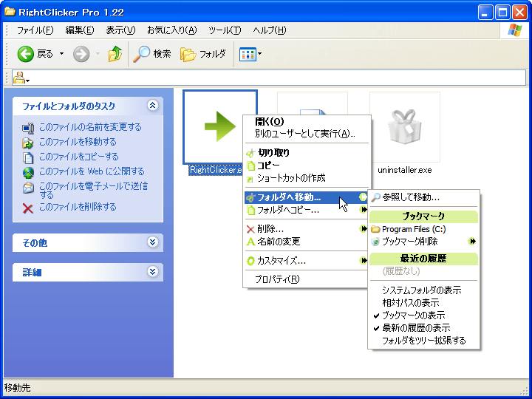Click the red X icon beside 削除...

click(250, 229)
